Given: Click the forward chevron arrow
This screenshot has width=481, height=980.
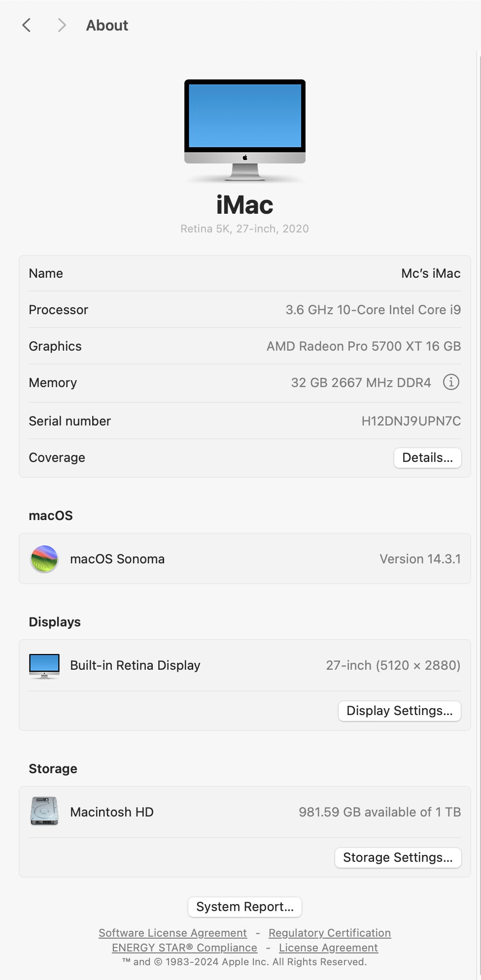Looking at the screenshot, I should click(x=62, y=25).
